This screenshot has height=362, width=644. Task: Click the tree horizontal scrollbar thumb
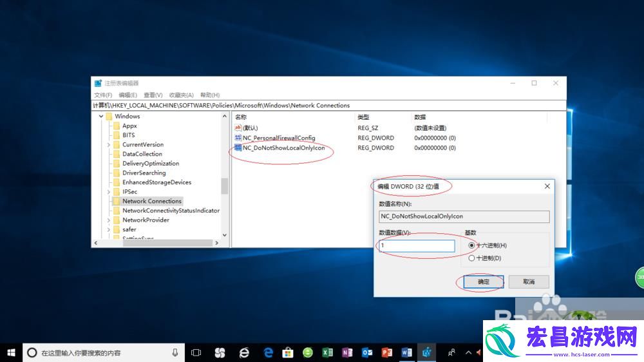coord(167,243)
